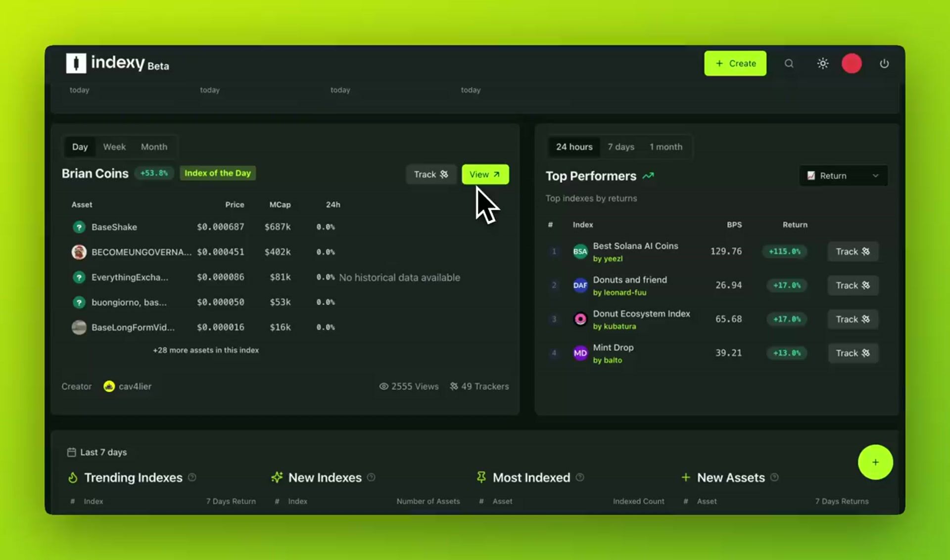The width and height of the screenshot is (950, 560).
Task: Toggle light/dark theme sun icon
Action: click(x=822, y=63)
